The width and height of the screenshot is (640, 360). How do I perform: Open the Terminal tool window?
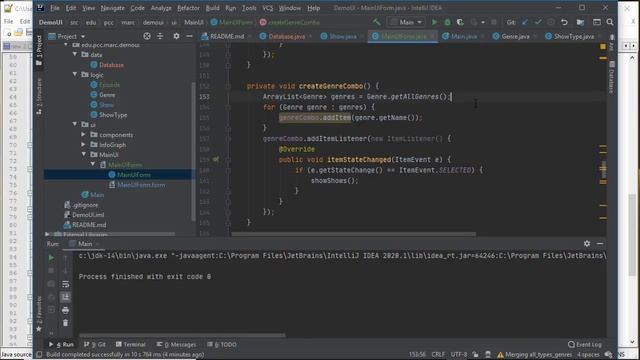pyautogui.click(x=131, y=344)
